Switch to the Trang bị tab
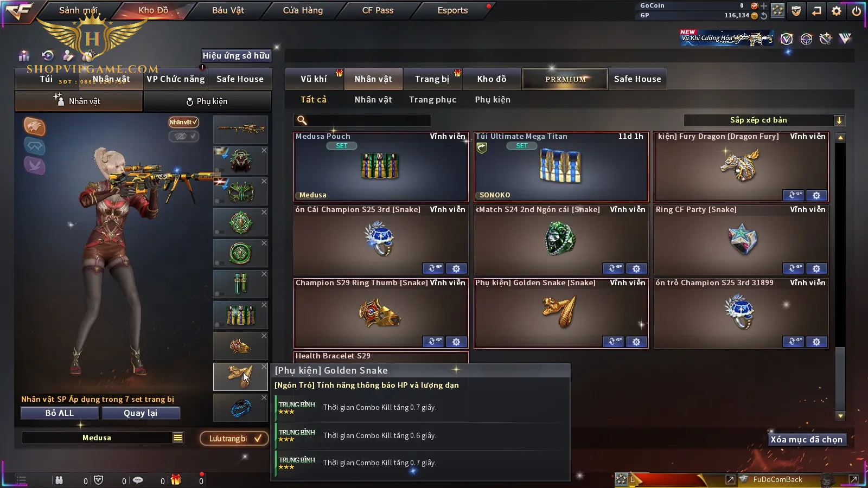This screenshot has width=868, height=488. (x=432, y=79)
